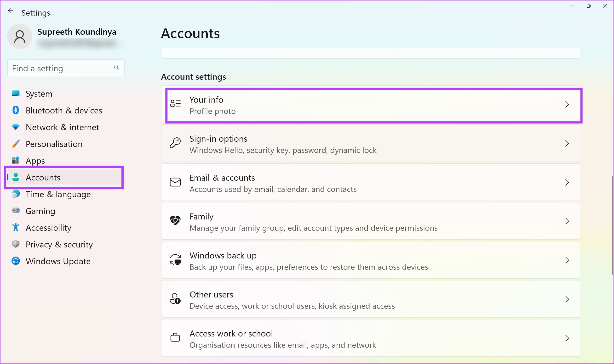The image size is (614, 364).
Task: Select Privacy & security category
Action: click(x=59, y=245)
